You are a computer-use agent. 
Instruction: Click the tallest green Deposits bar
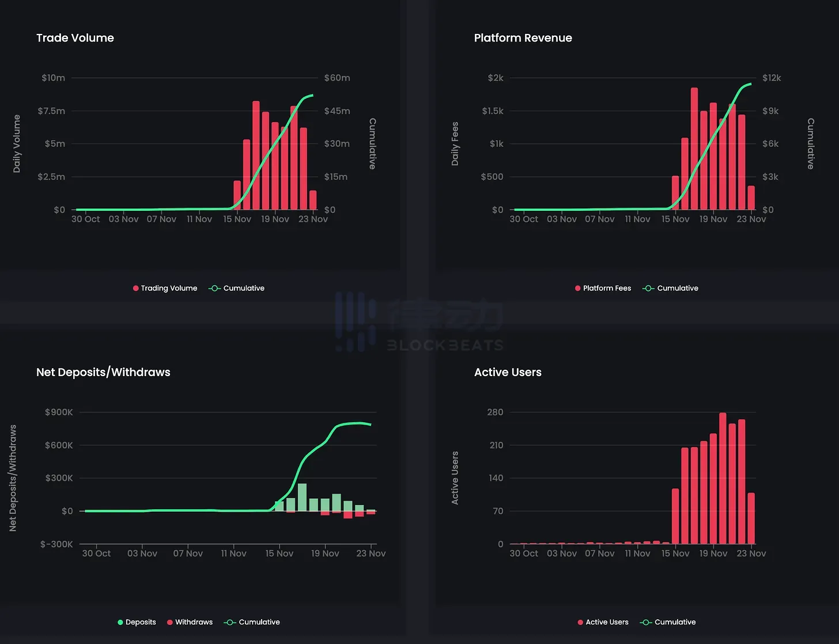[302, 497]
